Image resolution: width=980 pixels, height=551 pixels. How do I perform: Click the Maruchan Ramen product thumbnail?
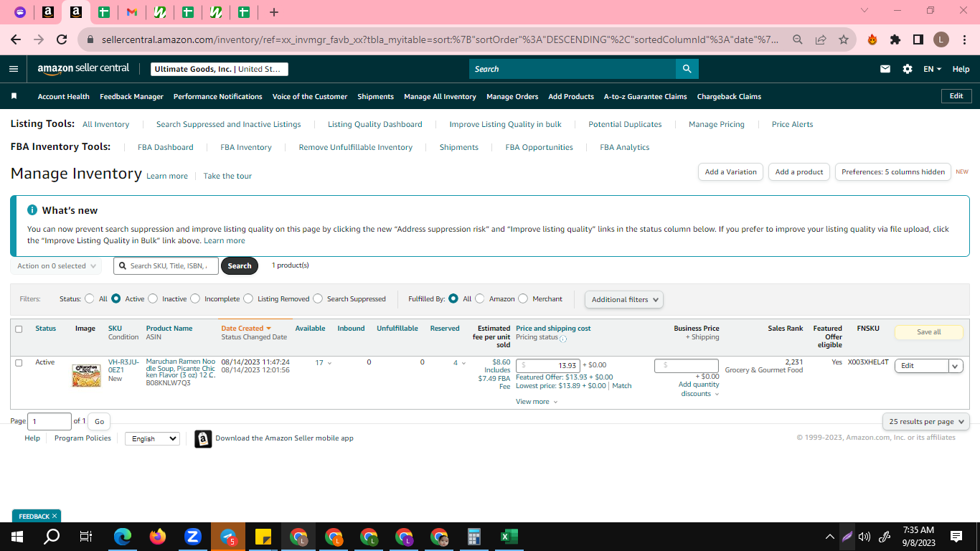86,375
